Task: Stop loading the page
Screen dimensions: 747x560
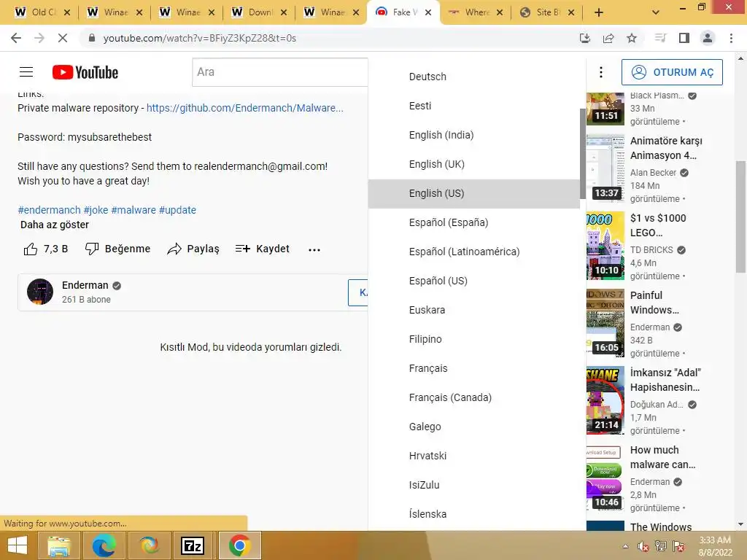Action: point(63,38)
